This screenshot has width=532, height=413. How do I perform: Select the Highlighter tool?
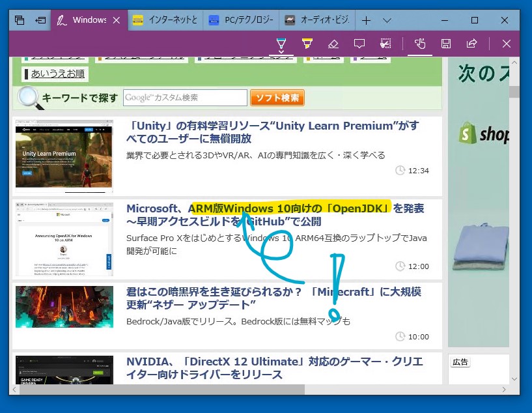306,44
